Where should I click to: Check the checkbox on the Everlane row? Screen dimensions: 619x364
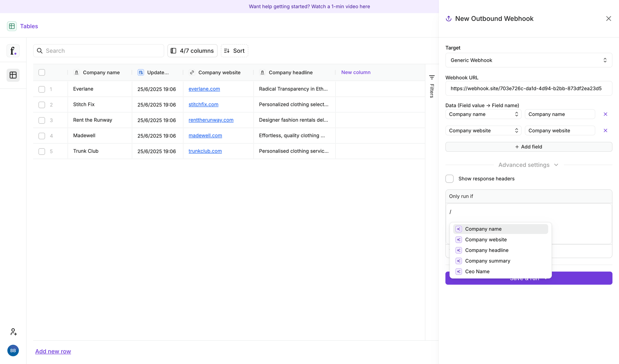point(42,89)
